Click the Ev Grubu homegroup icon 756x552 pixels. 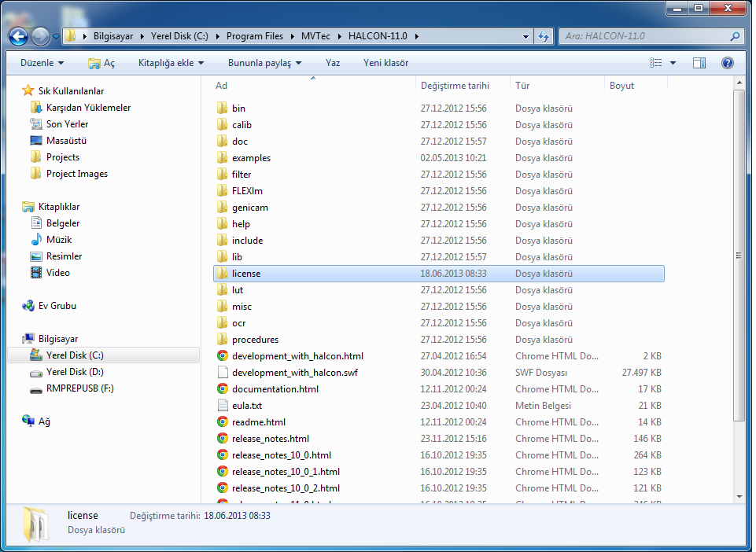coord(28,306)
